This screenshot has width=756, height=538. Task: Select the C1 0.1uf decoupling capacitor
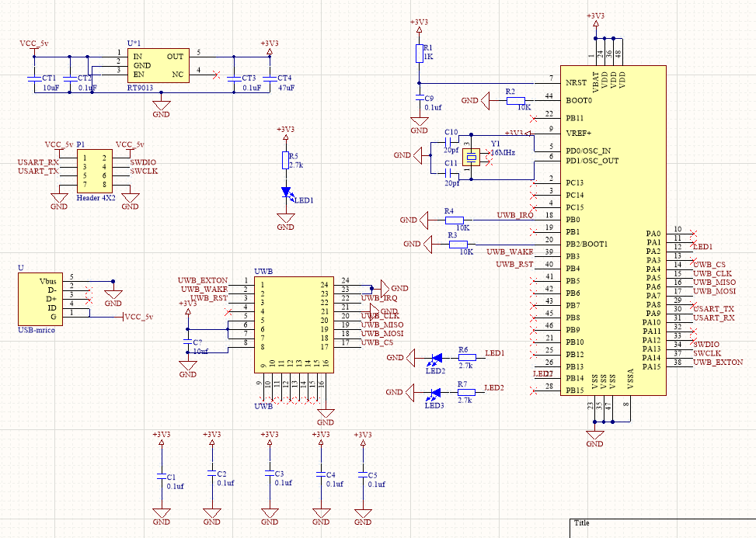point(161,477)
